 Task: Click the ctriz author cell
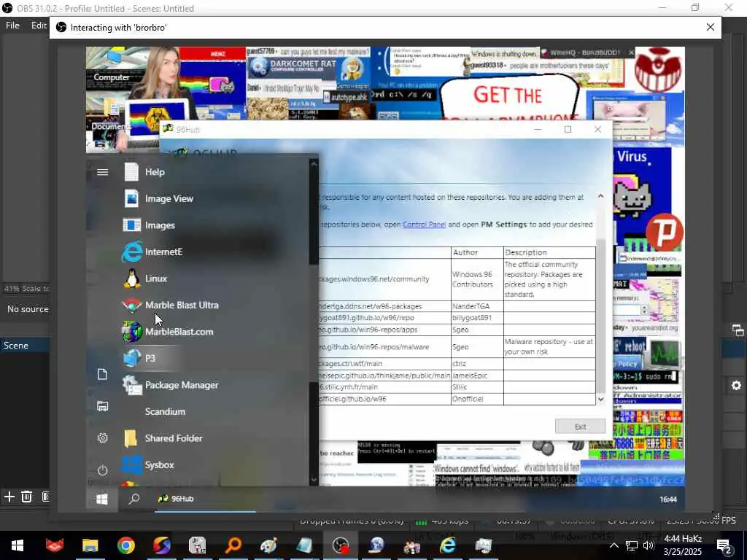click(x=477, y=363)
